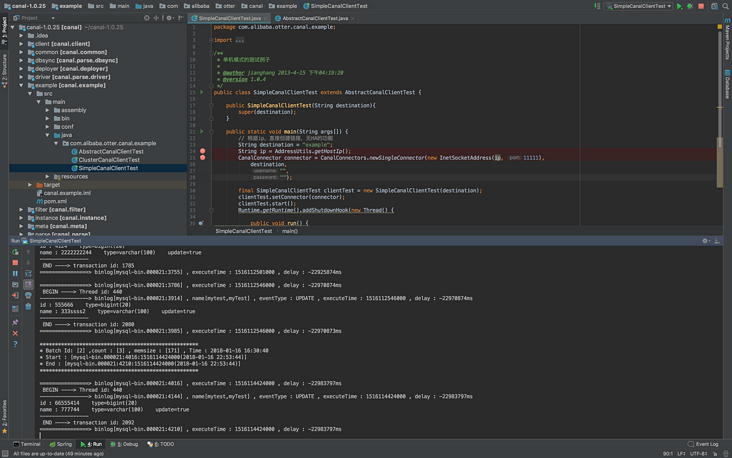
Task: Switch to AbstractCanalClientTest.java editor tab
Action: [x=314, y=18]
